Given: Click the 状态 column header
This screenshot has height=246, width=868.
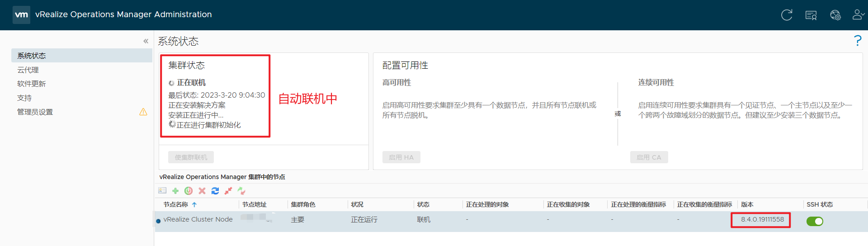Looking at the screenshot, I should pos(423,204).
